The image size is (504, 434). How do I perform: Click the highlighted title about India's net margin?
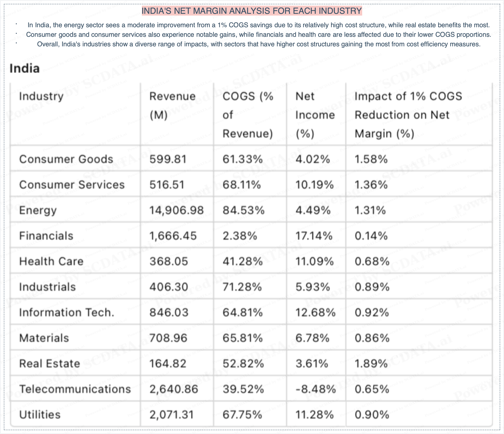pyautogui.click(x=252, y=11)
